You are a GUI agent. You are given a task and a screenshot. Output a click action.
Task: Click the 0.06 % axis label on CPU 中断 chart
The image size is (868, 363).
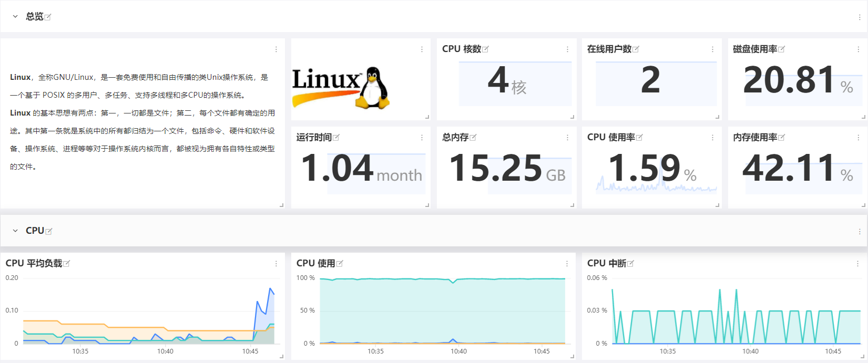tap(597, 278)
